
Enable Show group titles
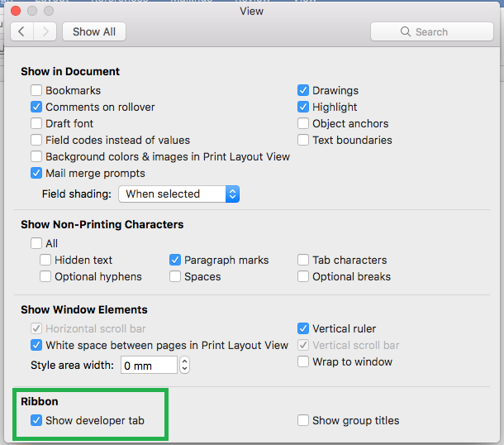303,420
